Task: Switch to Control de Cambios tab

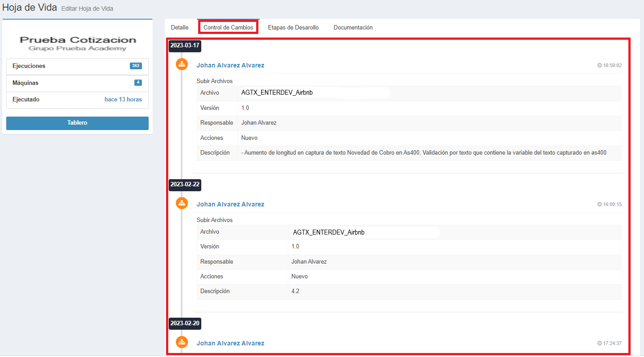Action: pyautogui.click(x=228, y=27)
